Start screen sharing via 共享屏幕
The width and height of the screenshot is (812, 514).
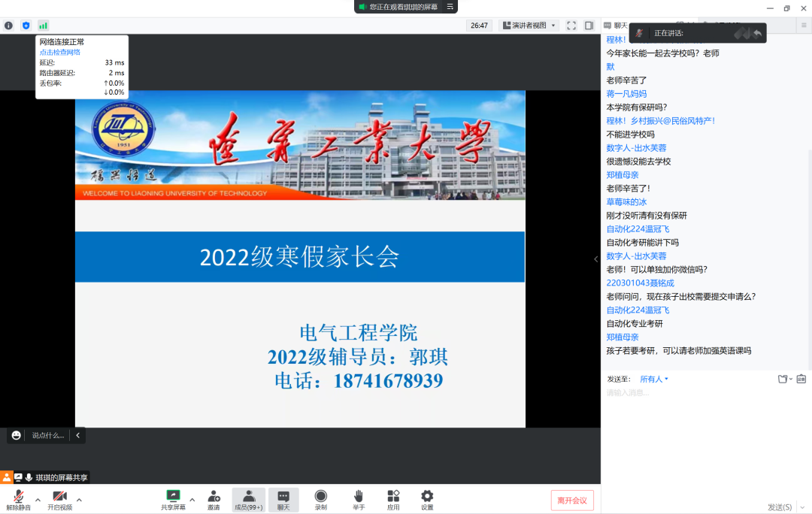coord(173,500)
